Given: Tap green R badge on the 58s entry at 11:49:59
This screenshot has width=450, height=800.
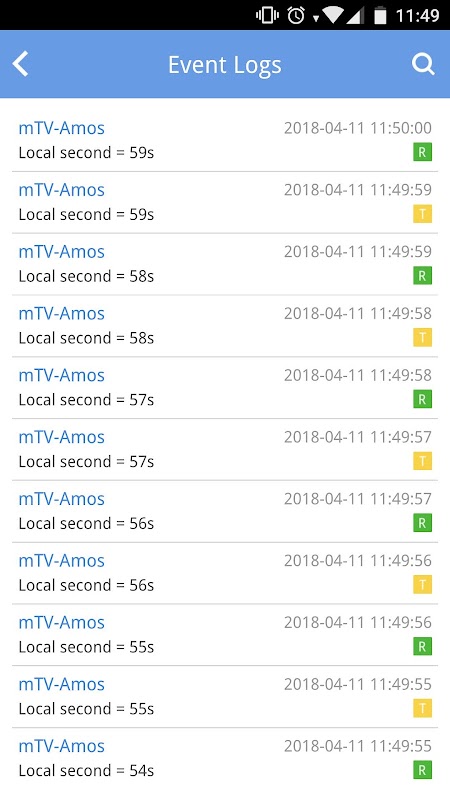Looking at the screenshot, I should tap(422, 276).
